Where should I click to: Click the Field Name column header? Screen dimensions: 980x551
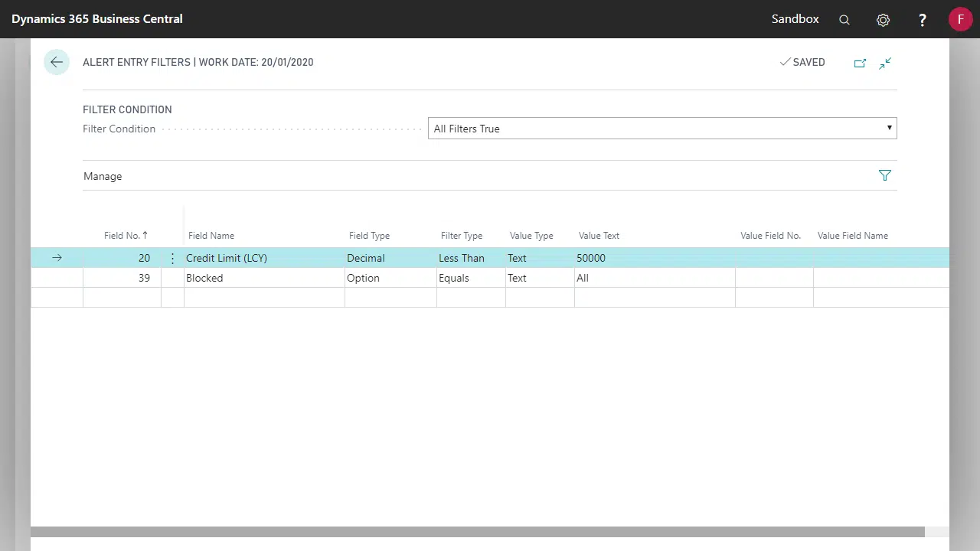tap(211, 236)
